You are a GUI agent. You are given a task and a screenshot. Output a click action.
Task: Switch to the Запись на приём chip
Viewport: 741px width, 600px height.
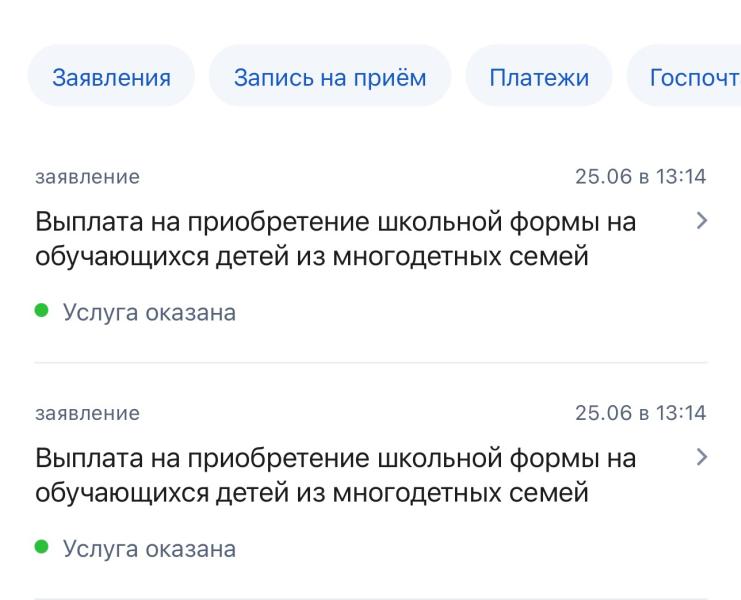coord(330,77)
